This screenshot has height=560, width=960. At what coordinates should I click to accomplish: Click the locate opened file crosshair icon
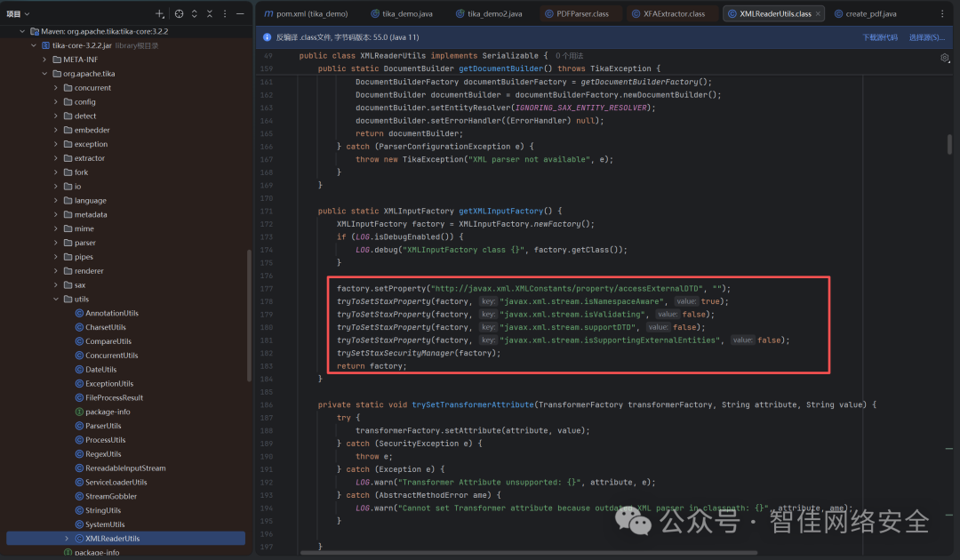(x=180, y=14)
